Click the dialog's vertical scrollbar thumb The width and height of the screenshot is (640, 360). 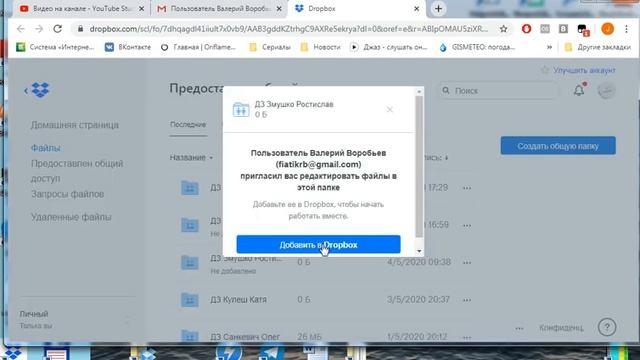point(419,167)
